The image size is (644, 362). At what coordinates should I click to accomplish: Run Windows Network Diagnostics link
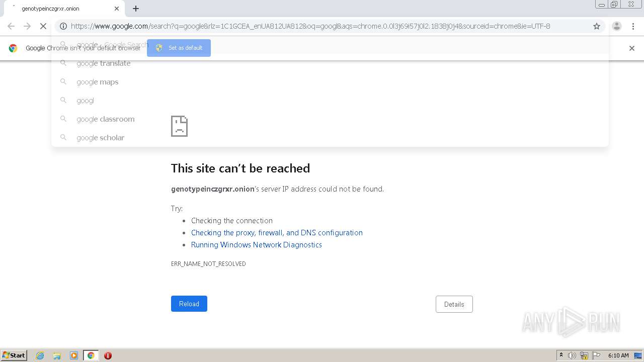pyautogui.click(x=256, y=245)
